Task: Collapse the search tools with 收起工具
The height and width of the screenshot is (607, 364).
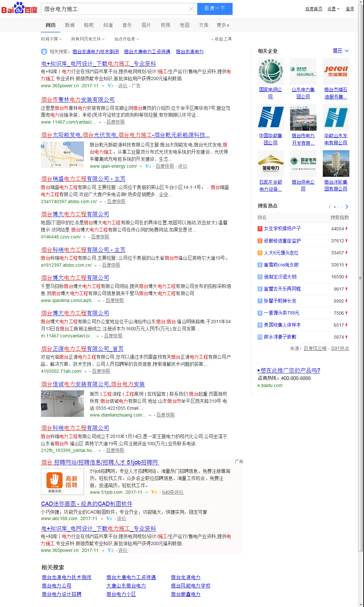Action: (x=221, y=39)
